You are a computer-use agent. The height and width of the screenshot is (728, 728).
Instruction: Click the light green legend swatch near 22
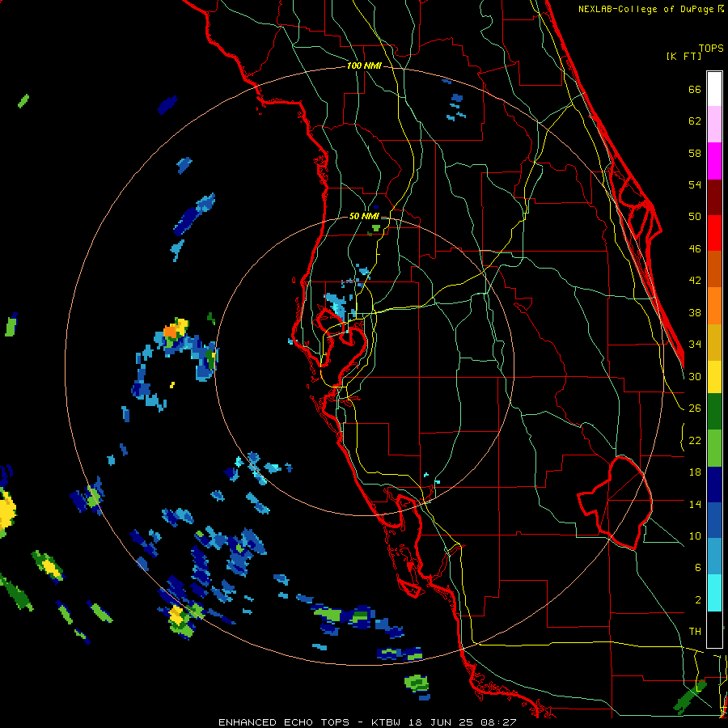click(714, 448)
